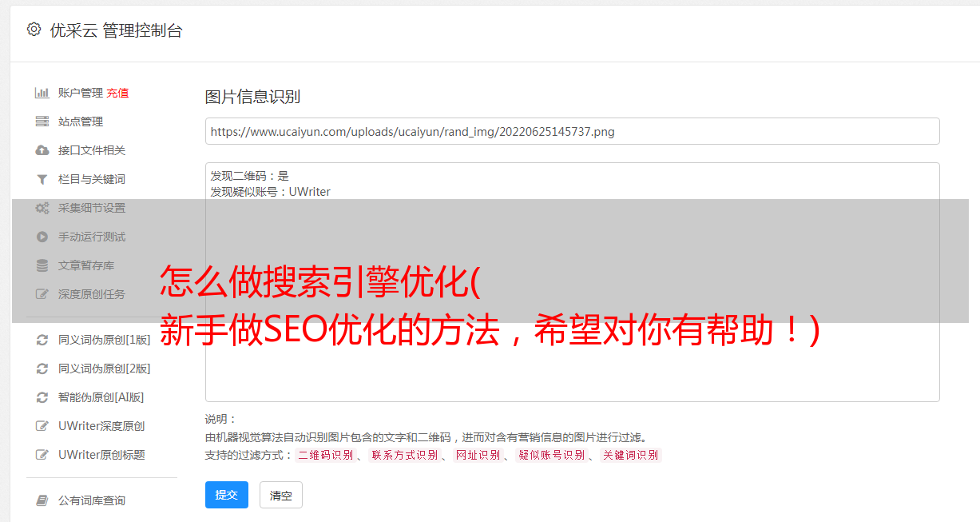Screen dimensions: 980x522
Task: Click the 疑似账号识别 tag
Action: [551, 455]
